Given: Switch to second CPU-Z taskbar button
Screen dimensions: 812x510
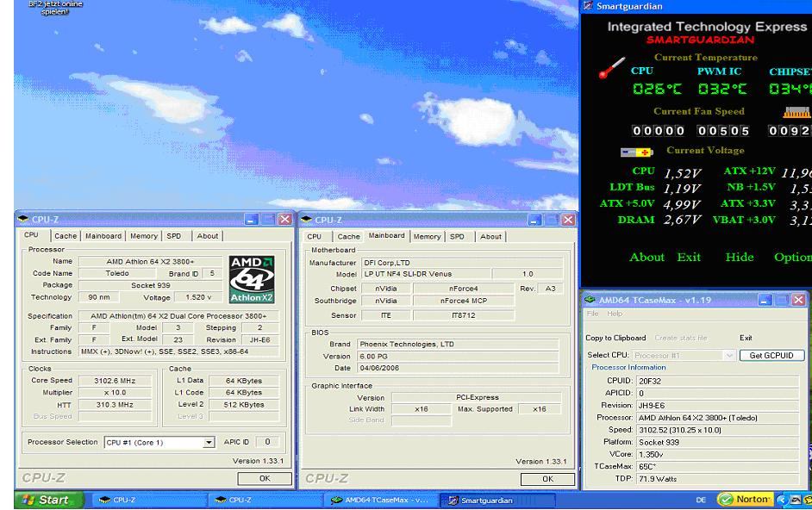Looking at the screenshot, I should (265, 501).
